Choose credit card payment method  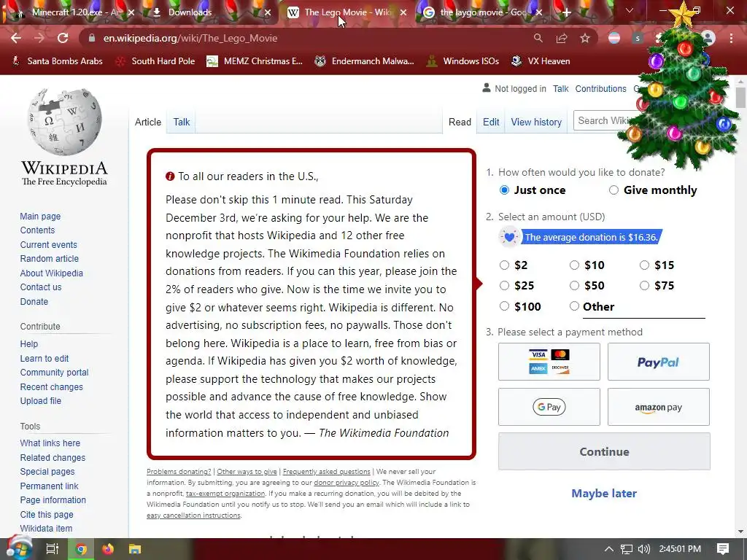[x=549, y=362]
